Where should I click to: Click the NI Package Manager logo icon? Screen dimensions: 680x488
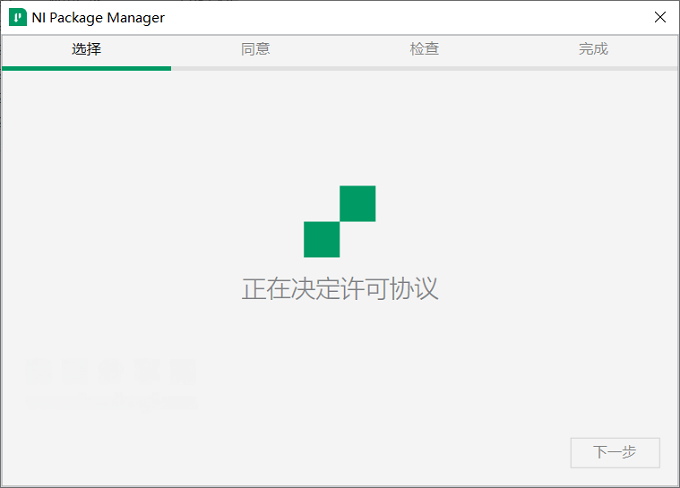(18, 17)
